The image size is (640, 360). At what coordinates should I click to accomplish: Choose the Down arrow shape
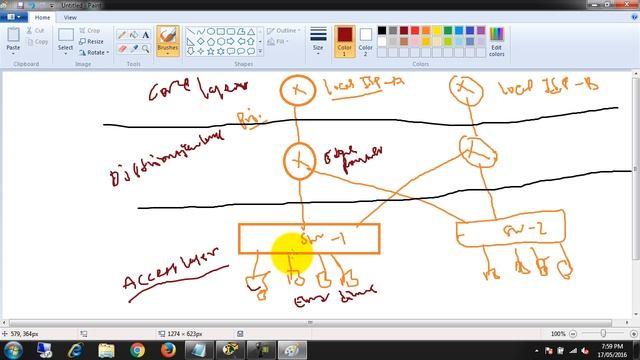(191, 51)
